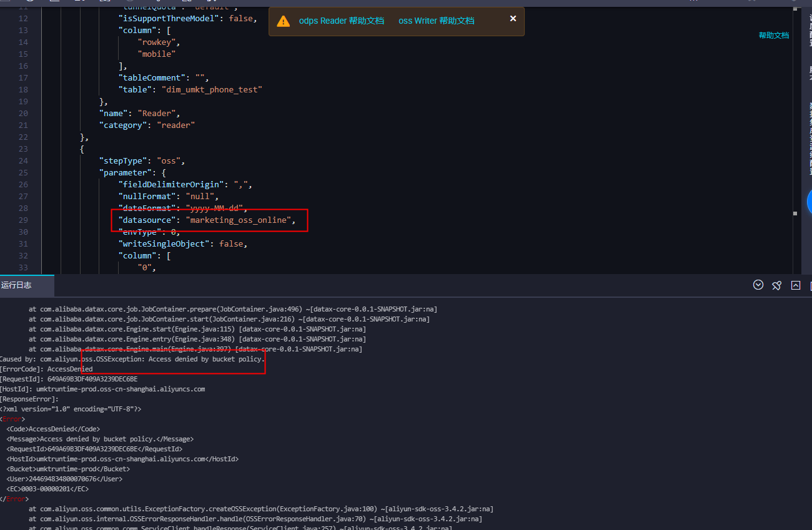Maximize the log panel with the square arrow icon

pyautogui.click(x=796, y=285)
